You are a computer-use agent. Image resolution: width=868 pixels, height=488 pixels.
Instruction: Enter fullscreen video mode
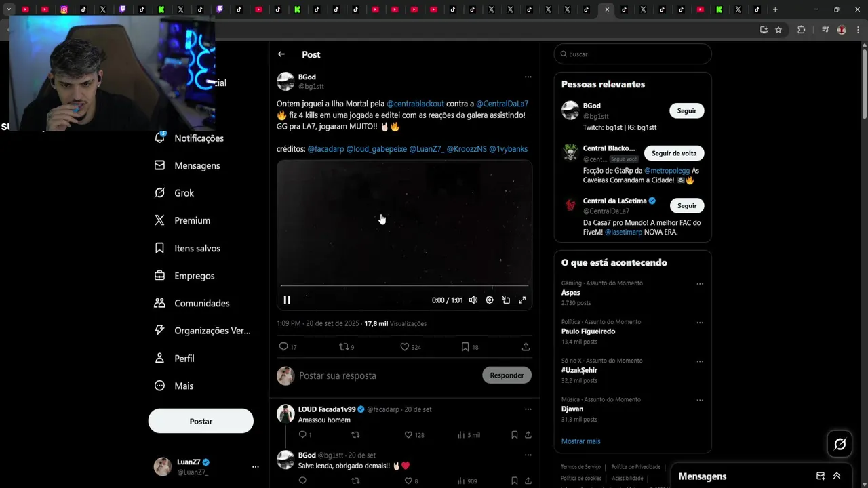click(x=522, y=300)
